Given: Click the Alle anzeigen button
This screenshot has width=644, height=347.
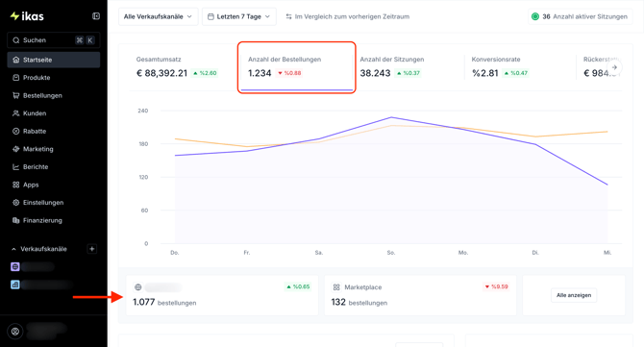Looking at the screenshot, I should click(x=574, y=295).
